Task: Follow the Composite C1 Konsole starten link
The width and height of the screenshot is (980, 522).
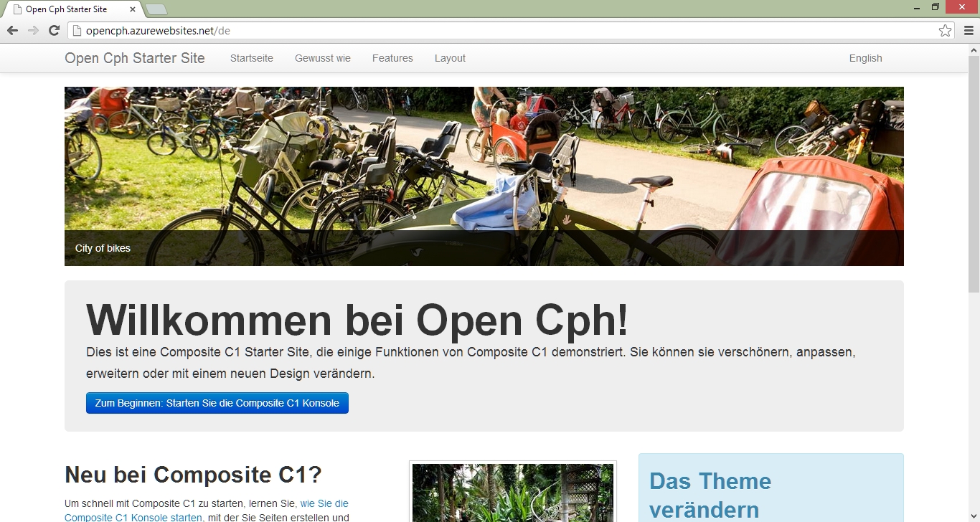Action: (133, 517)
